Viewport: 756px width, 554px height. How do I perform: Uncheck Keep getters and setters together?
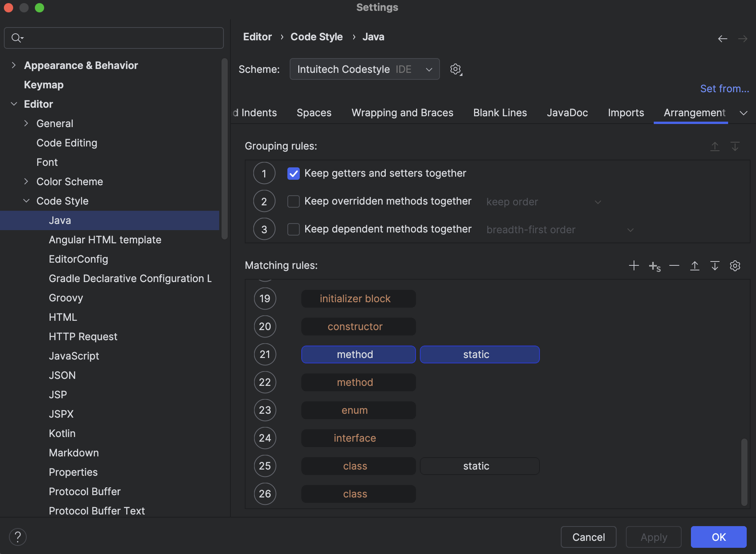click(294, 174)
